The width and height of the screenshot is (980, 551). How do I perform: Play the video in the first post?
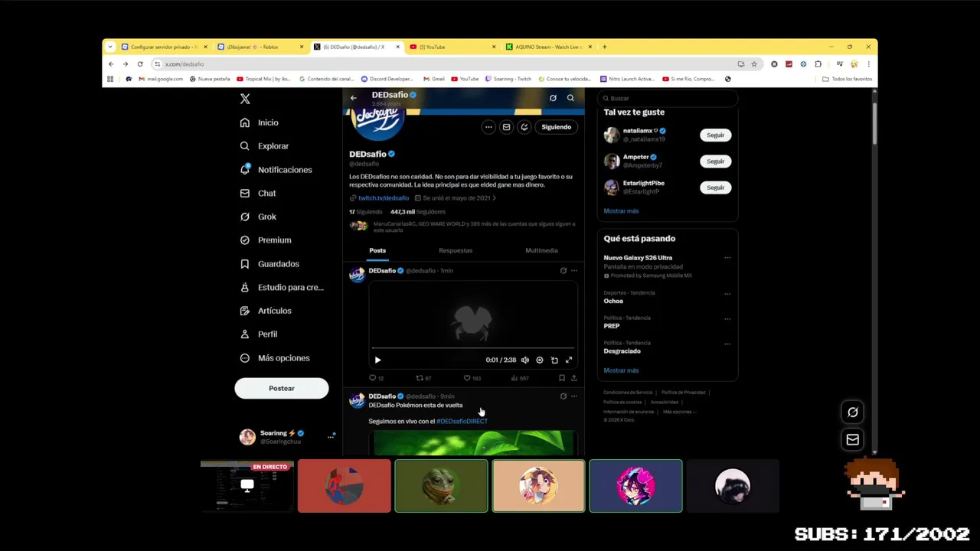tap(377, 360)
